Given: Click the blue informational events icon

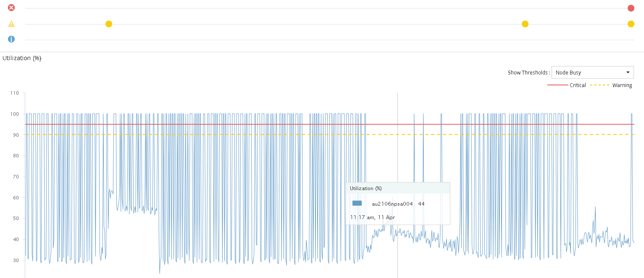Looking at the screenshot, I should 11,39.
